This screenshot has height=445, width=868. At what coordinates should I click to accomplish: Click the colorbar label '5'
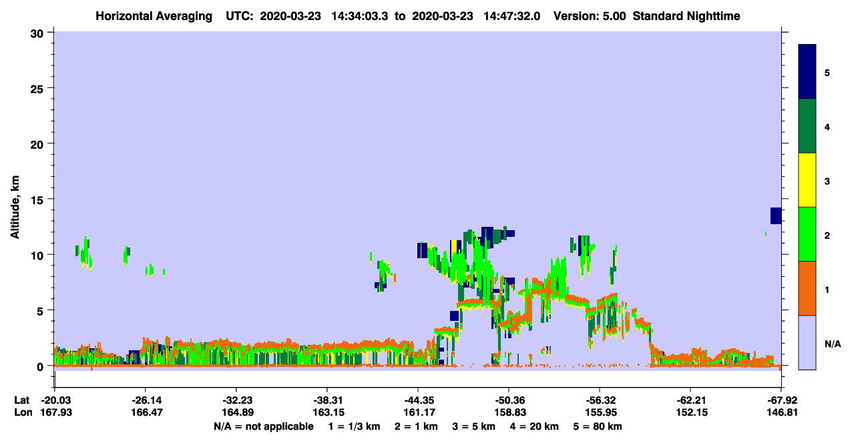coord(827,72)
